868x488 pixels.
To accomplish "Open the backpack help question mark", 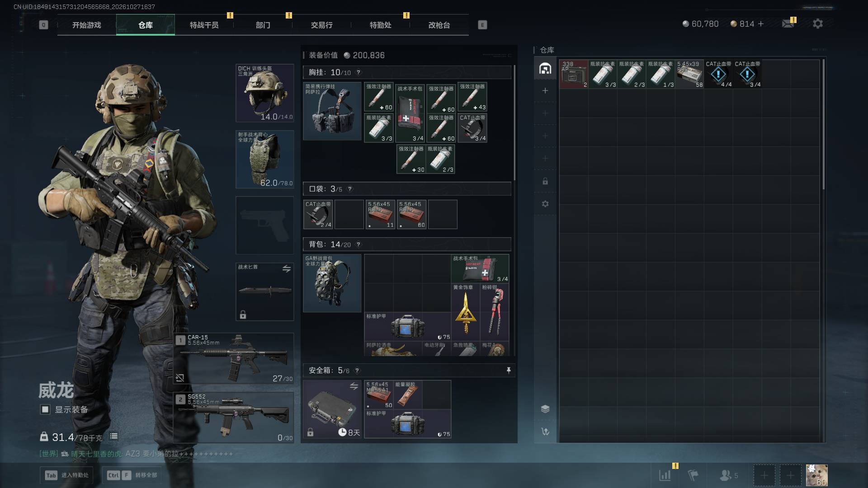I will (x=359, y=244).
